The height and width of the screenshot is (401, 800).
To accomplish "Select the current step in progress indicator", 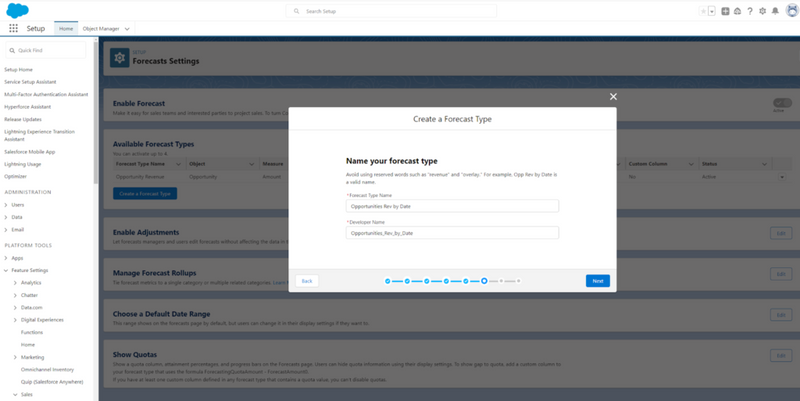I will click(484, 281).
